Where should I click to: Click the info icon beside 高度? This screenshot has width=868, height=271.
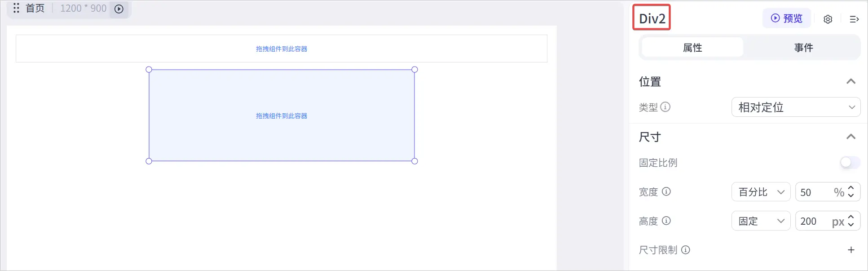pos(666,221)
